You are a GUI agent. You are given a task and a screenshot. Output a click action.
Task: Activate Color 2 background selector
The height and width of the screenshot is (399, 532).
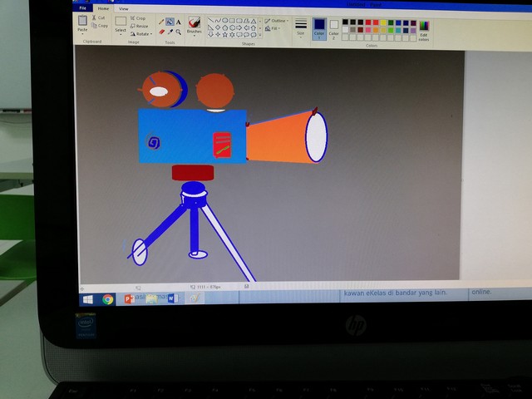click(333, 27)
